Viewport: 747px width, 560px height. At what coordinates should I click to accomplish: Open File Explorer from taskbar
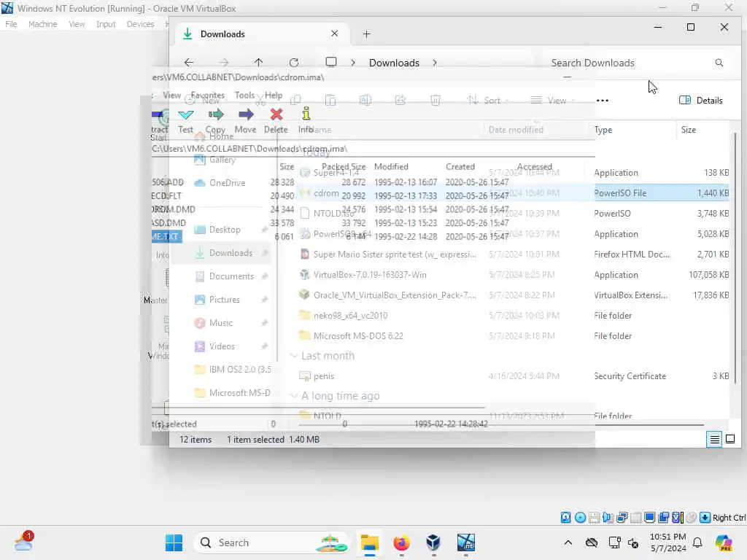point(370,542)
